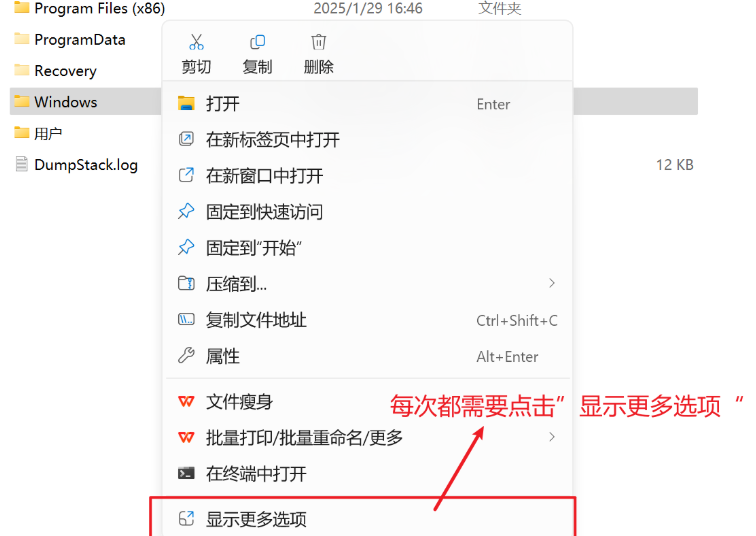Screen dimensions: 756x536
Task: Select 打开 menu entry
Action: (367, 104)
